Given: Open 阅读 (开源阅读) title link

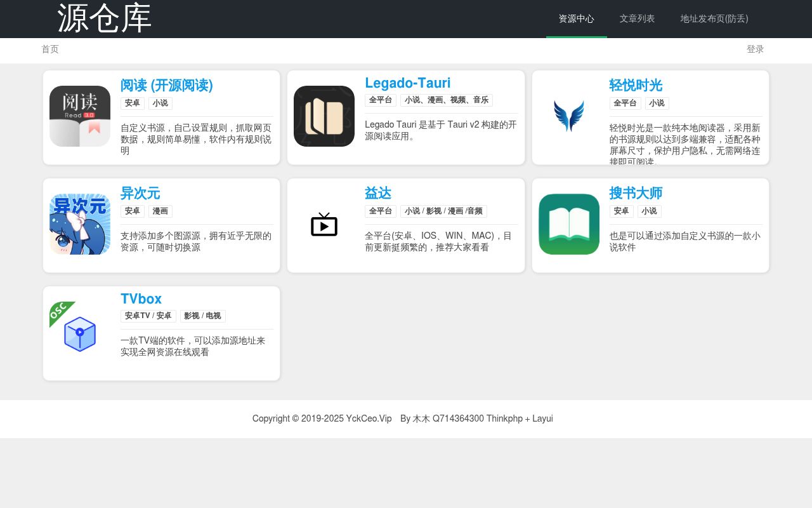Looking at the screenshot, I should [167, 85].
